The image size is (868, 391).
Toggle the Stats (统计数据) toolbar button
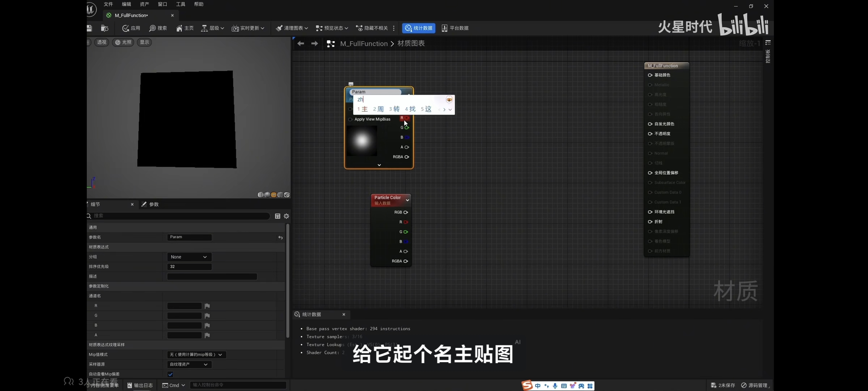click(x=418, y=28)
